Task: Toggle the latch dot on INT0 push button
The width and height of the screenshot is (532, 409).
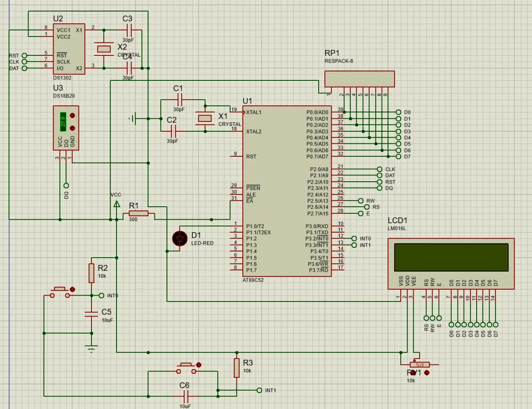Action: [x=73, y=289]
